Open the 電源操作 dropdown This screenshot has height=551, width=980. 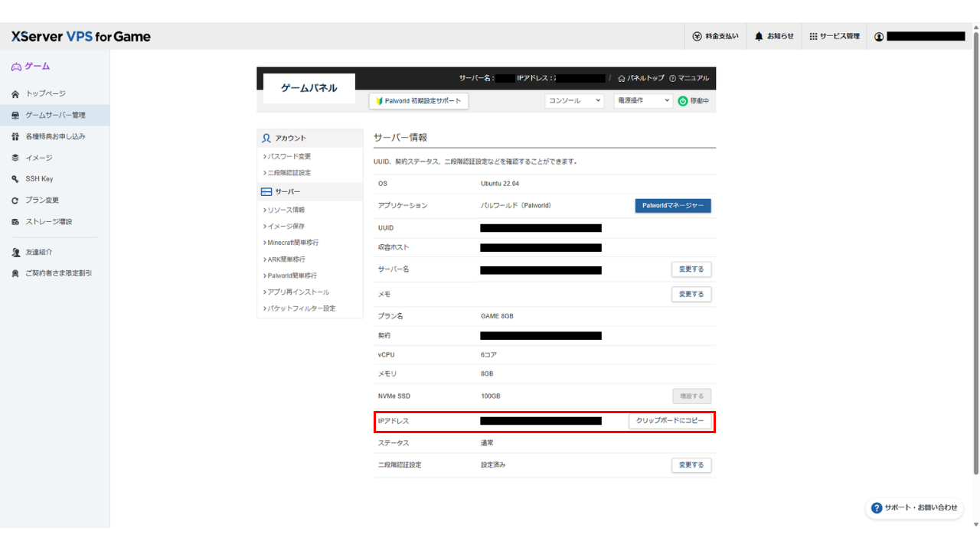643,101
